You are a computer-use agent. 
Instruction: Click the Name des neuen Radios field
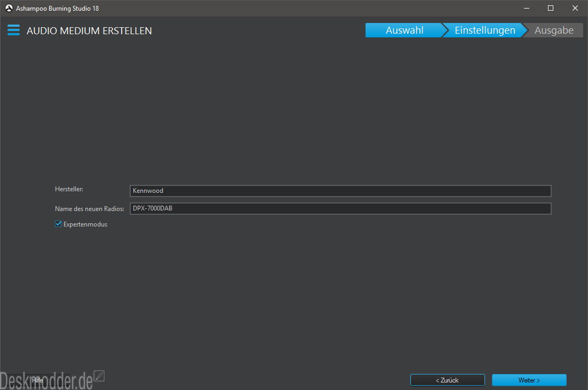(x=340, y=209)
